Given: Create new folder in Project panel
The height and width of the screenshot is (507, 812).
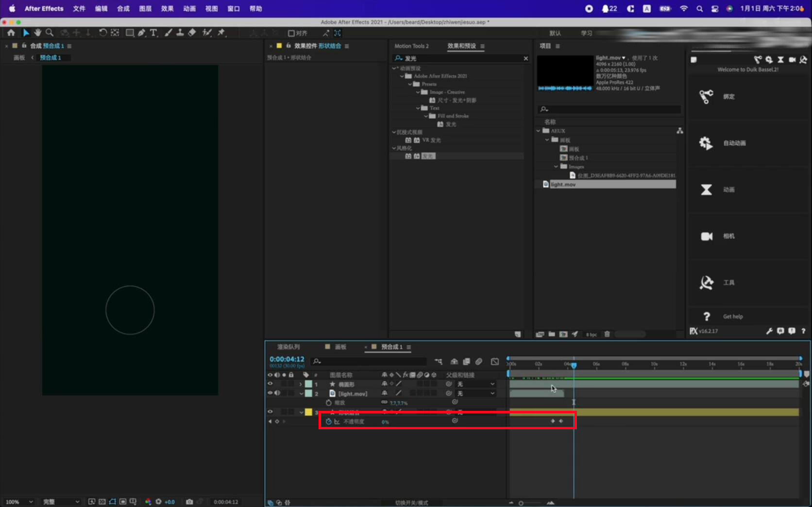Looking at the screenshot, I should tap(552, 334).
